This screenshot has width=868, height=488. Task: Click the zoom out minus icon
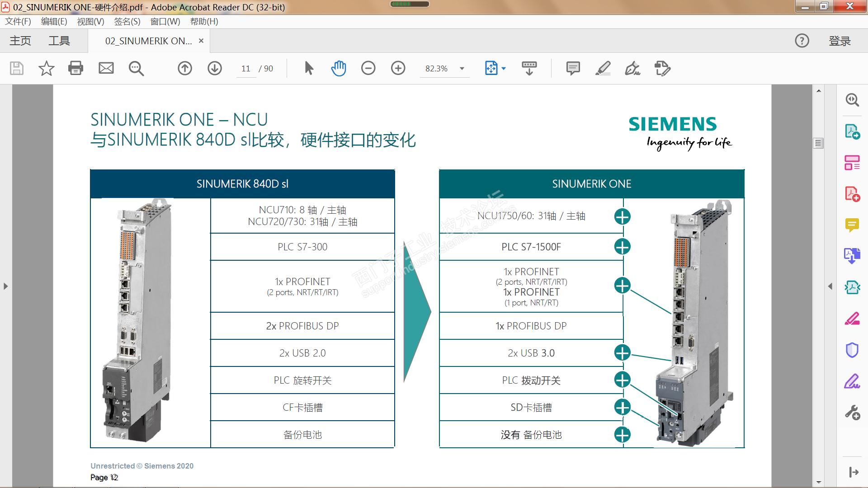click(x=368, y=68)
